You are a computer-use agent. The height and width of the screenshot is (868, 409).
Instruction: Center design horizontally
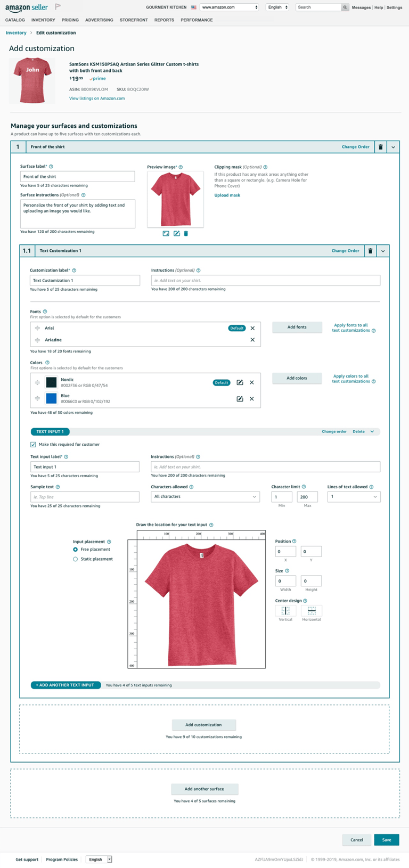(312, 611)
